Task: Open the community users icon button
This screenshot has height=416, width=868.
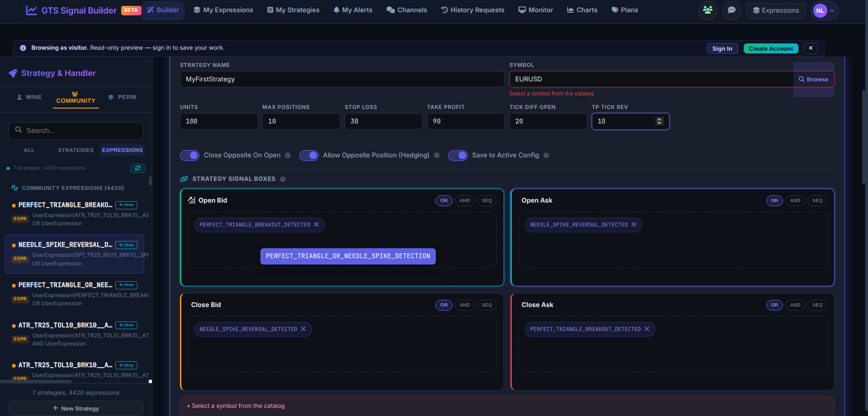Action: coord(708,10)
